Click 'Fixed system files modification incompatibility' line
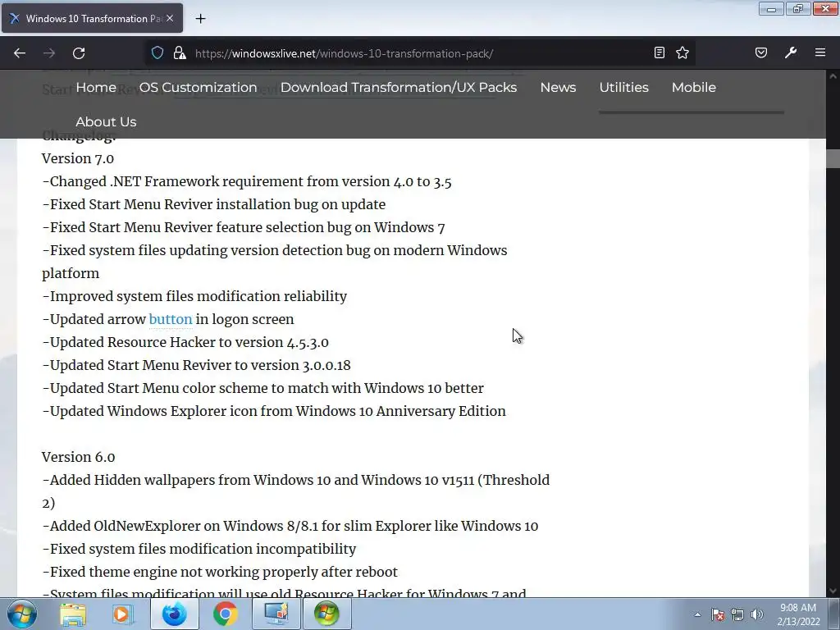Screen dimensions: 840x630 pyautogui.click(x=199, y=549)
